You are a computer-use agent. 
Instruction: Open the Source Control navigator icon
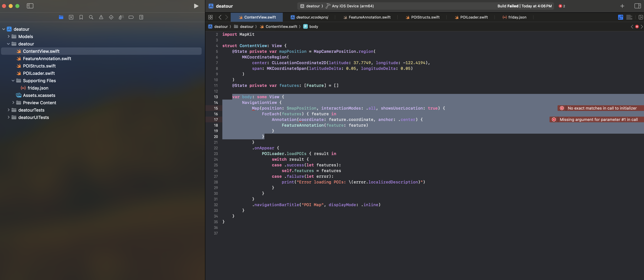[x=71, y=17]
